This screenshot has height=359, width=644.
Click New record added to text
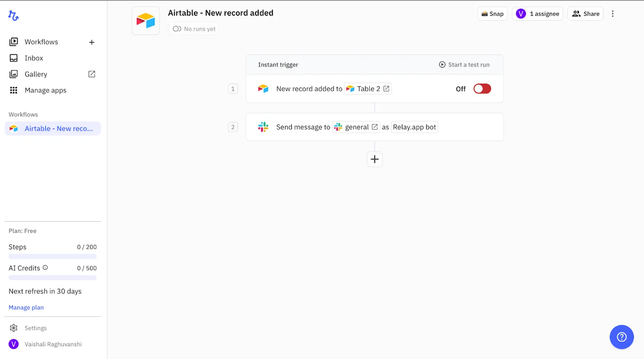[309, 89]
